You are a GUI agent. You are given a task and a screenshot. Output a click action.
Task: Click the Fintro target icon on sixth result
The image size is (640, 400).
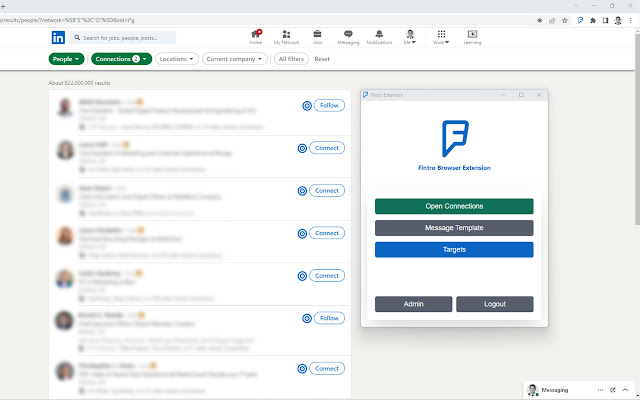[x=307, y=318]
